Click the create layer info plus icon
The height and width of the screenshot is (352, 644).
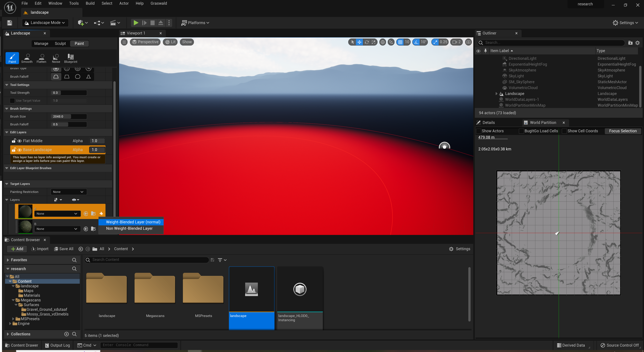(x=101, y=214)
